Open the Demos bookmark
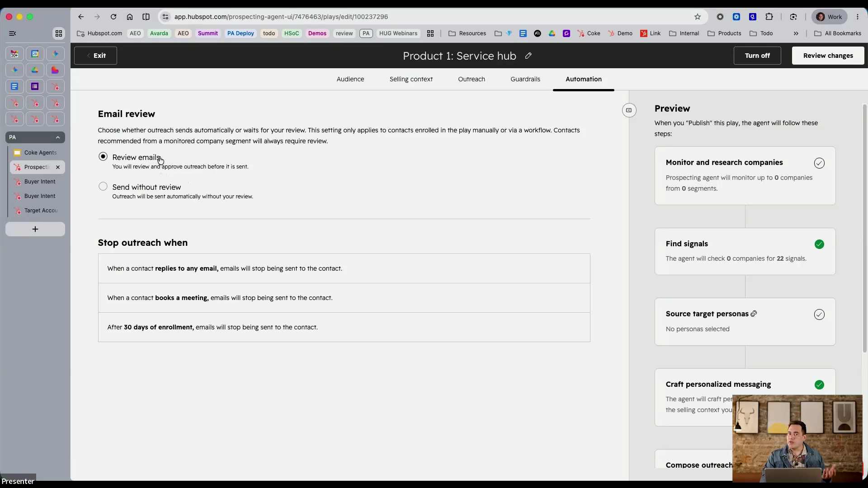Screen dimensions: 868x488 [x=317, y=33]
